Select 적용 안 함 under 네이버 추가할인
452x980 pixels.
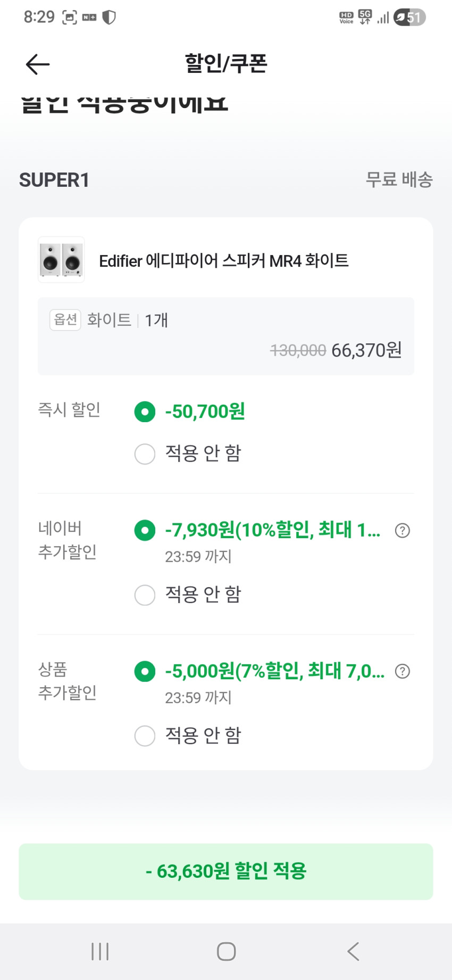[145, 595]
